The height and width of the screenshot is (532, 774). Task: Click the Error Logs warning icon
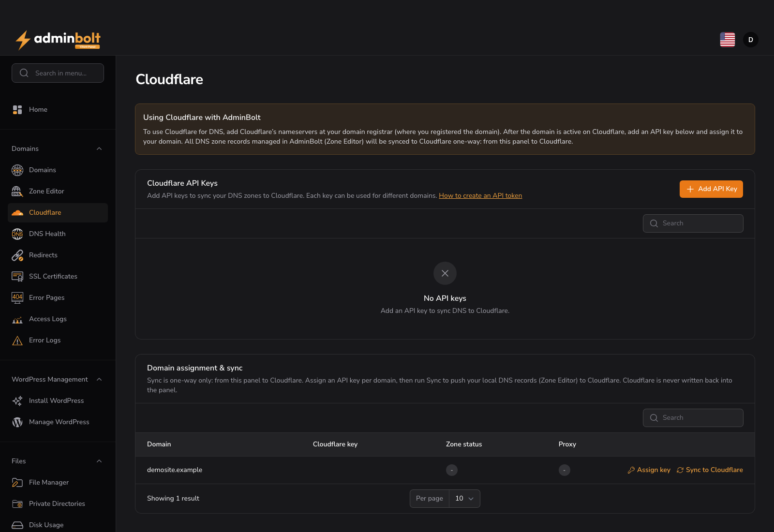(x=17, y=340)
